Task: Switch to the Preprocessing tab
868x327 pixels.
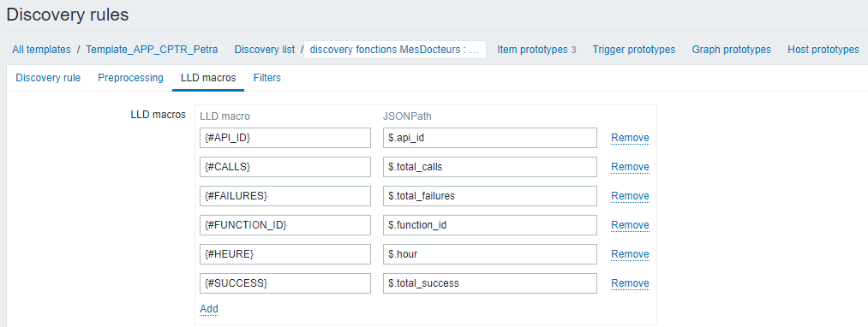Action: click(x=130, y=77)
